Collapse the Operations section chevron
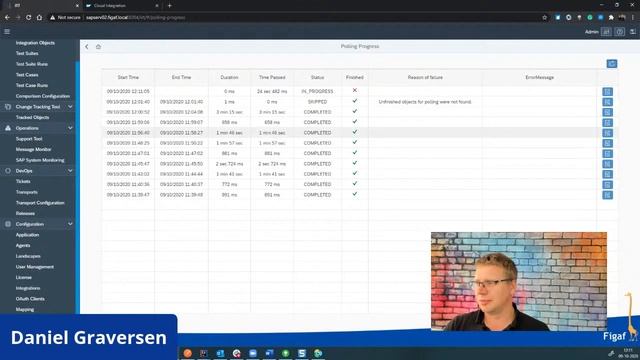The height and width of the screenshot is (360, 640). [70, 128]
